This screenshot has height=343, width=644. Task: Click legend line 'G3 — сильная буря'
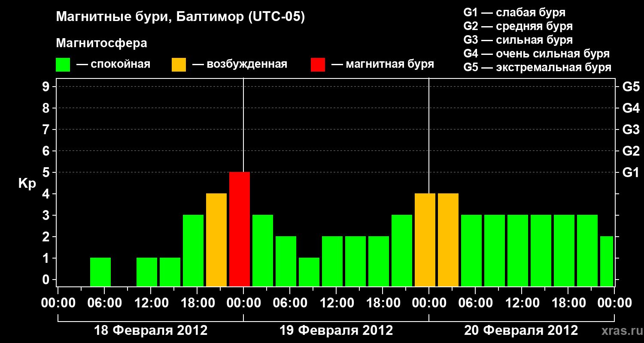coord(518,40)
